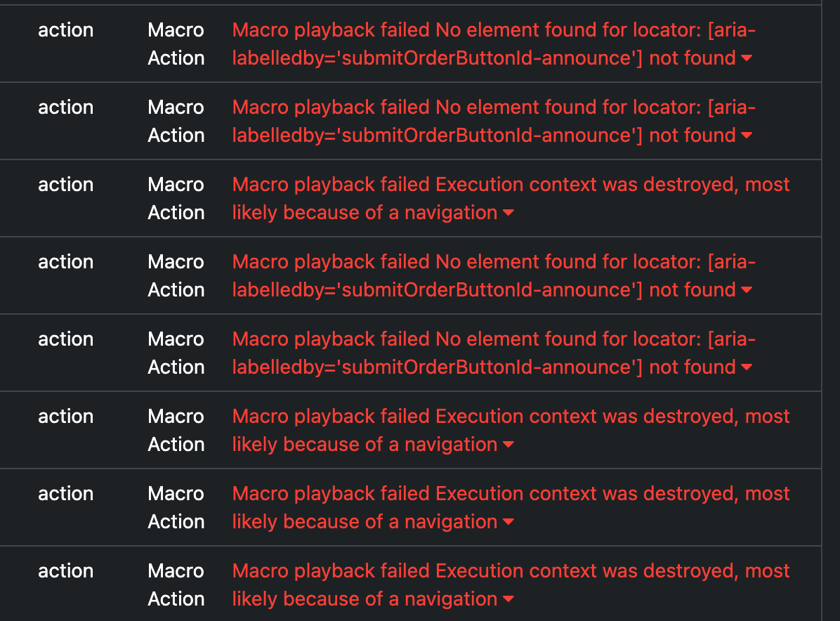This screenshot has width=840, height=621.
Task: Expand the first locator-not-found error caret
Action: pyautogui.click(x=747, y=58)
